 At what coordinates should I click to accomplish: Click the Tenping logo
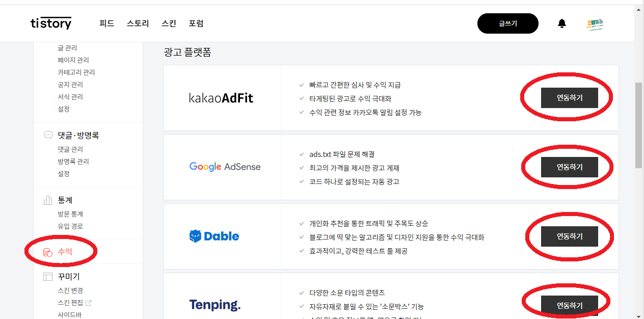[214, 305]
